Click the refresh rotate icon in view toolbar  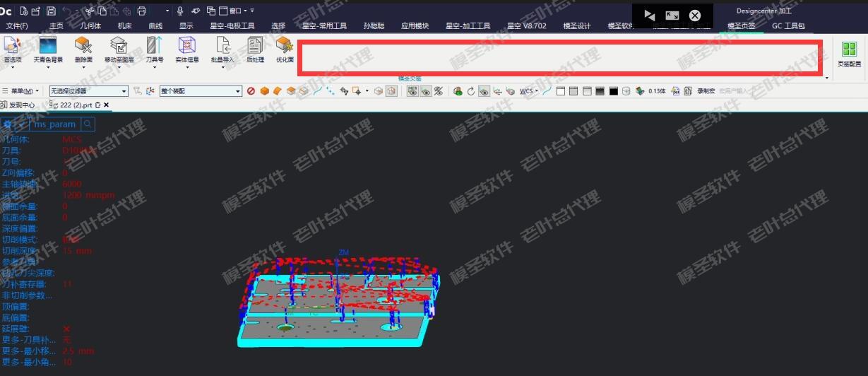pyautogui.click(x=471, y=91)
